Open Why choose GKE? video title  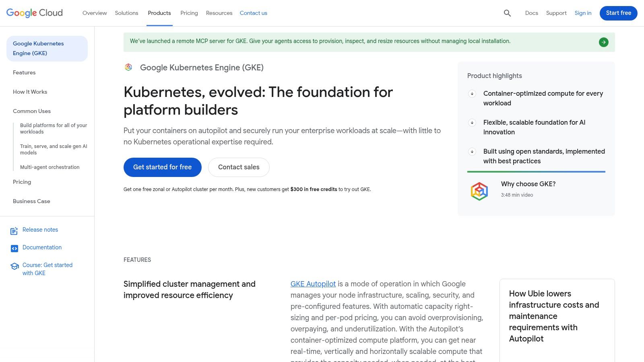pos(528,184)
